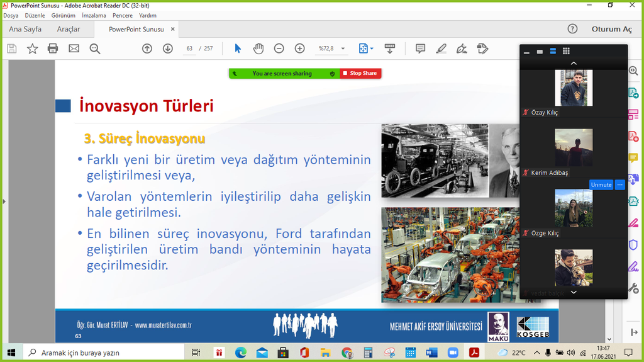
Task: Click the Stop Share button
Action: 360,73
